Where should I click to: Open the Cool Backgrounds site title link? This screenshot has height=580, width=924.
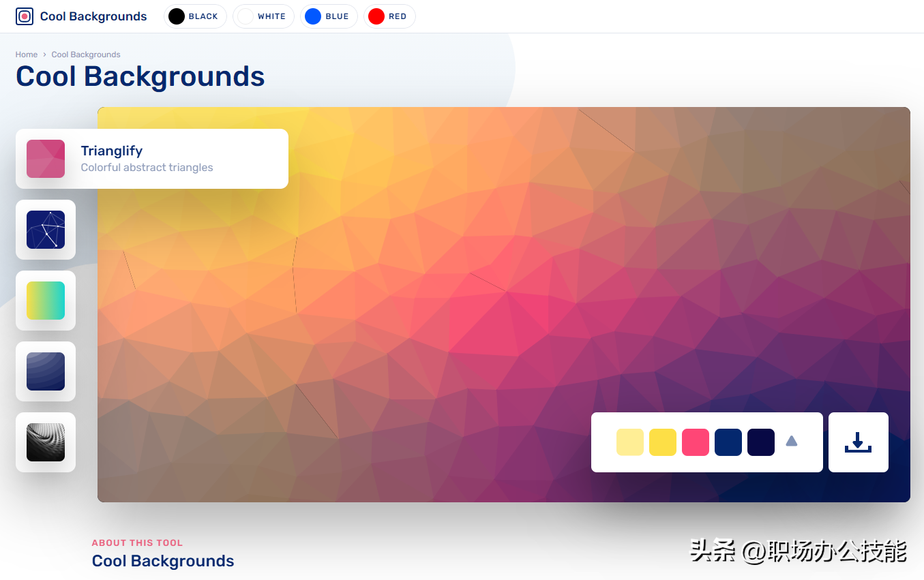(x=93, y=16)
